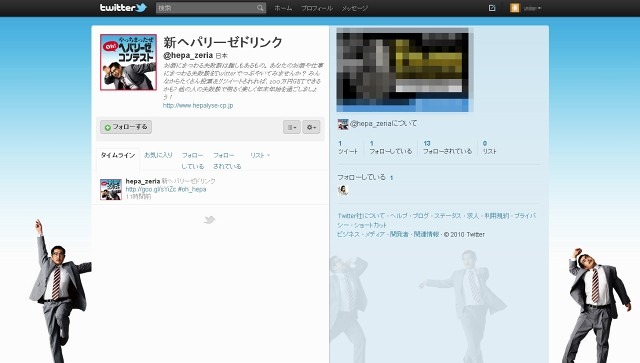Click the ヘパリーゼ コンテスト profile picture
The width and height of the screenshot is (640, 363).
point(129,62)
